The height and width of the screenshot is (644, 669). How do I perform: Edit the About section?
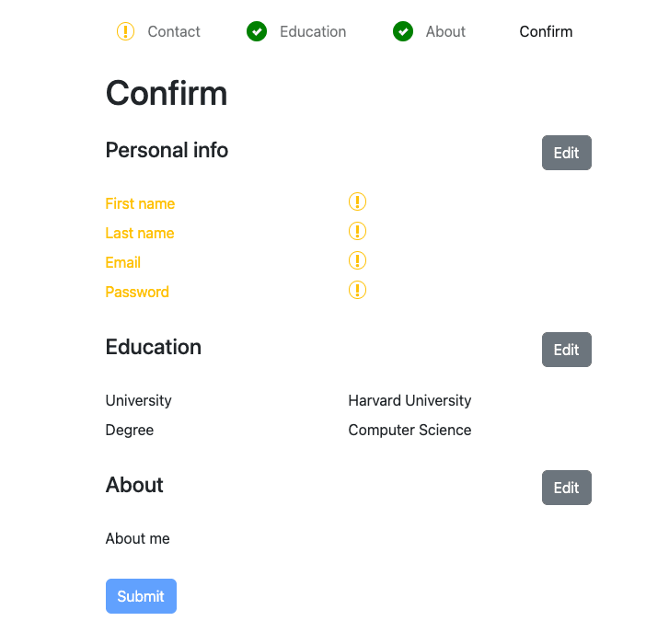coord(566,488)
